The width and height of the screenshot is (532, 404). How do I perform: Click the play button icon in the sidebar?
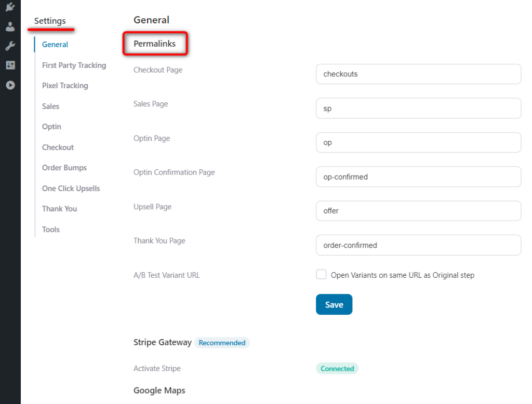click(10, 85)
